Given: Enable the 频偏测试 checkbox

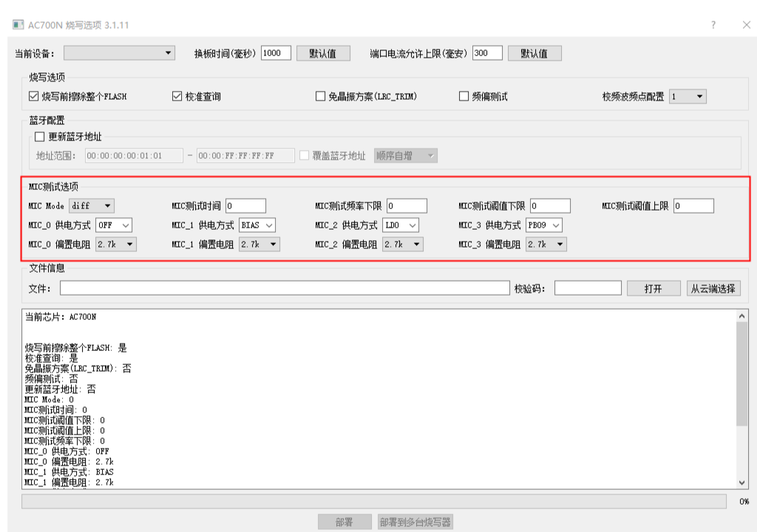Looking at the screenshot, I should (464, 96).
